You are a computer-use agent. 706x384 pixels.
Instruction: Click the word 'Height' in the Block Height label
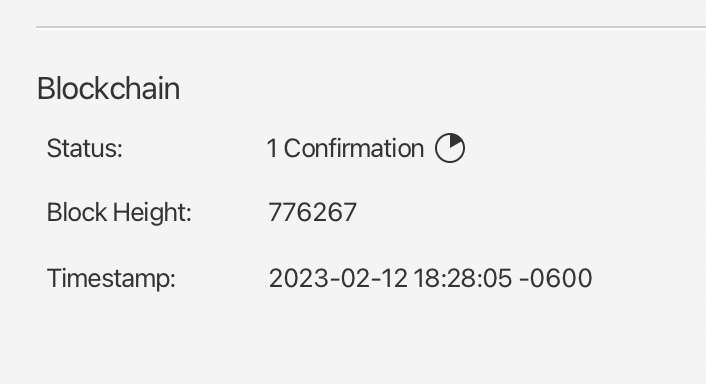pyautogui.click(x=152, y=212)
